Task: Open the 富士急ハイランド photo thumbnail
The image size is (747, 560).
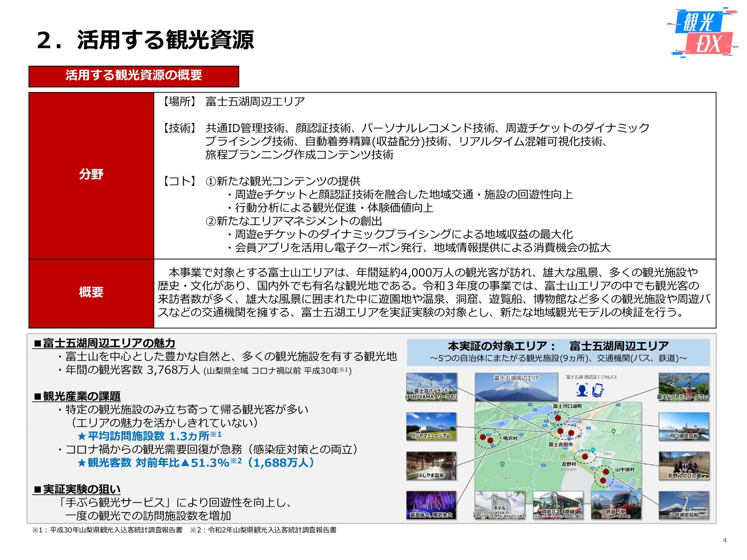Action: coord(431,386)
